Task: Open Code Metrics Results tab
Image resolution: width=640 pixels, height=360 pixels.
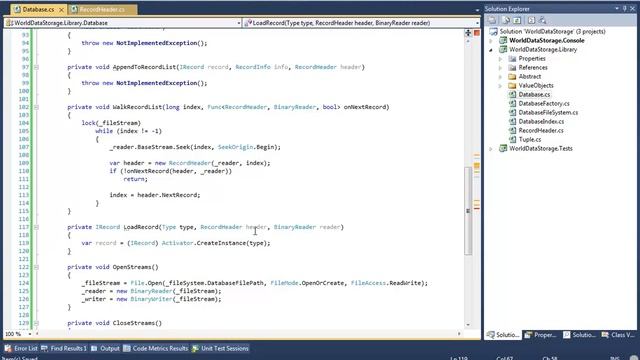Action: coord(156,349)
